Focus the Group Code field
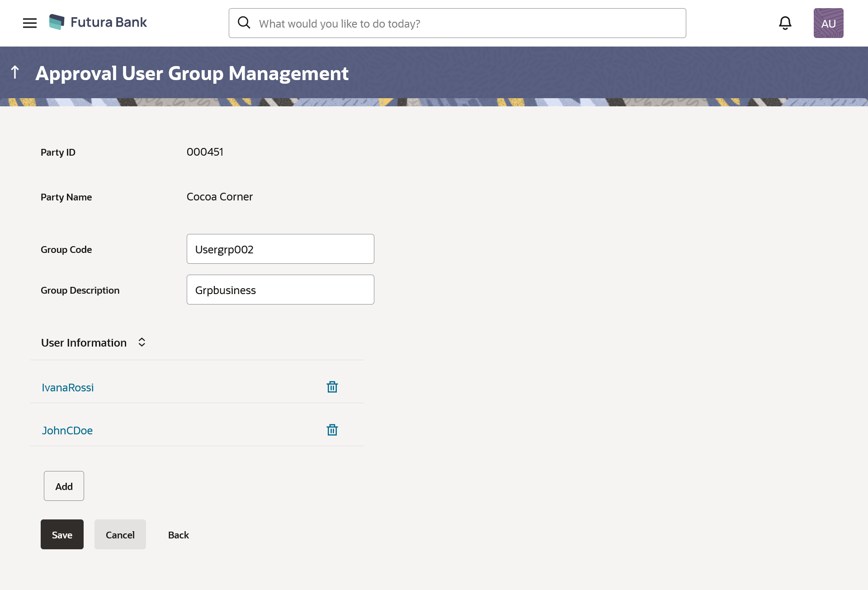Image resolution: width=868 pixels, height=590 pixels. point(280,249)
